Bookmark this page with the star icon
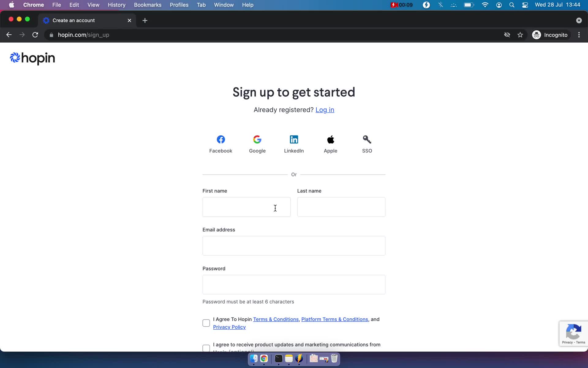 (520, 35)
